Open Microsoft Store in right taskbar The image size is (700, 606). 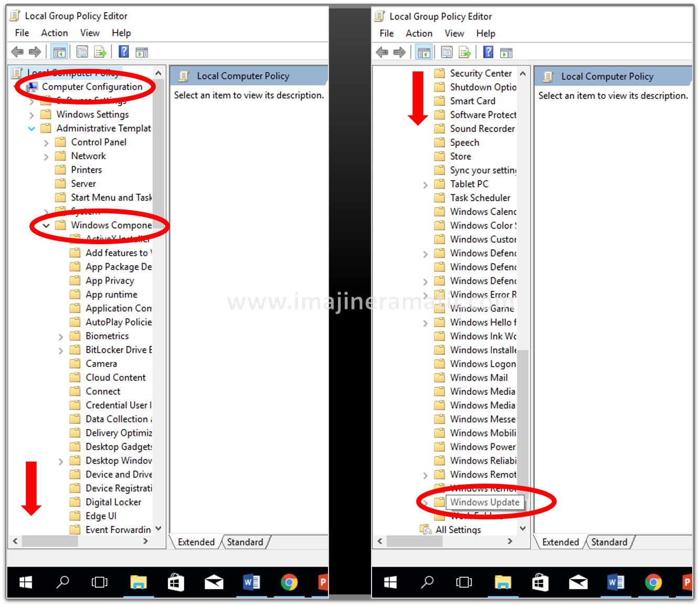coord(540,582)
